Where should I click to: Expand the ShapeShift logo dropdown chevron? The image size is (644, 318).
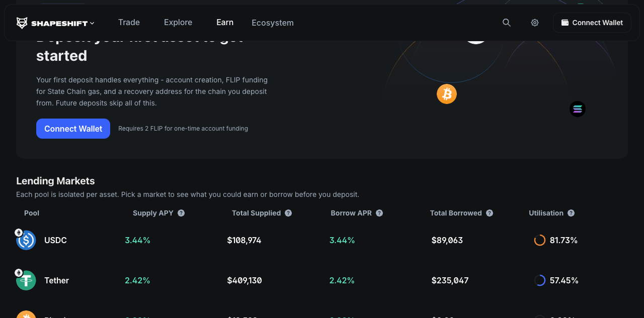(x=92, y=23)
